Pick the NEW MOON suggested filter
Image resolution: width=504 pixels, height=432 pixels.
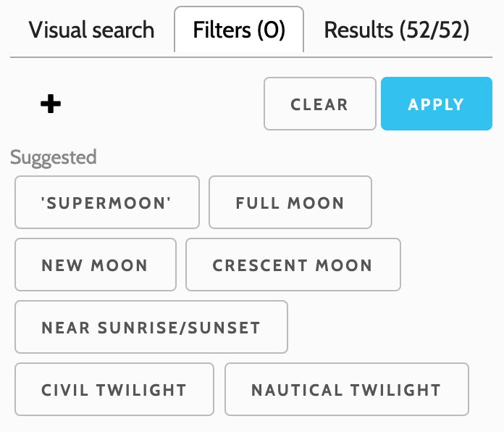95,265
